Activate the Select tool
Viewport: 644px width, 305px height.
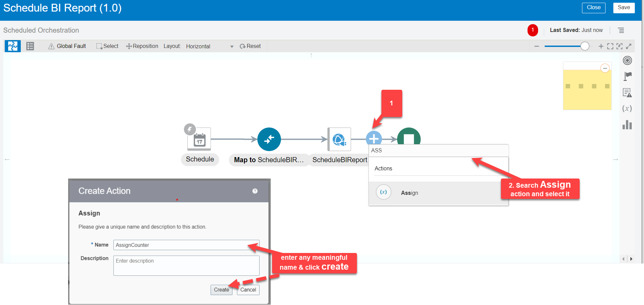pos(107,46)
